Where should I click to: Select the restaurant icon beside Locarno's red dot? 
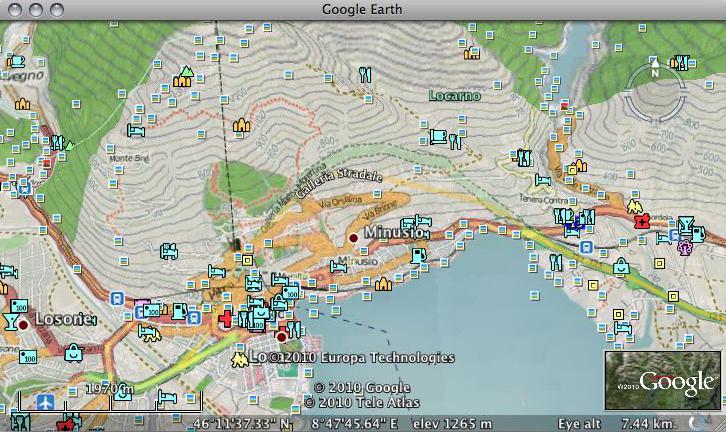[x=294, y=329]
